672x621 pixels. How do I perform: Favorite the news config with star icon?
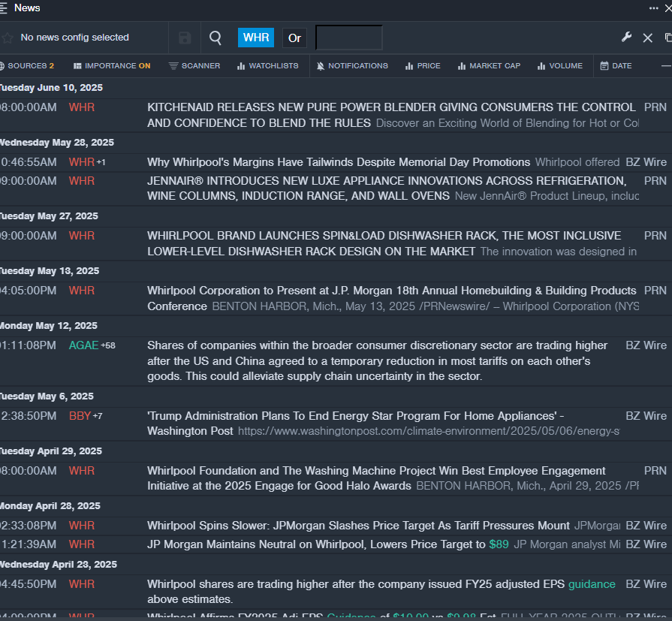pyautogui.click(x=8, y=38)
